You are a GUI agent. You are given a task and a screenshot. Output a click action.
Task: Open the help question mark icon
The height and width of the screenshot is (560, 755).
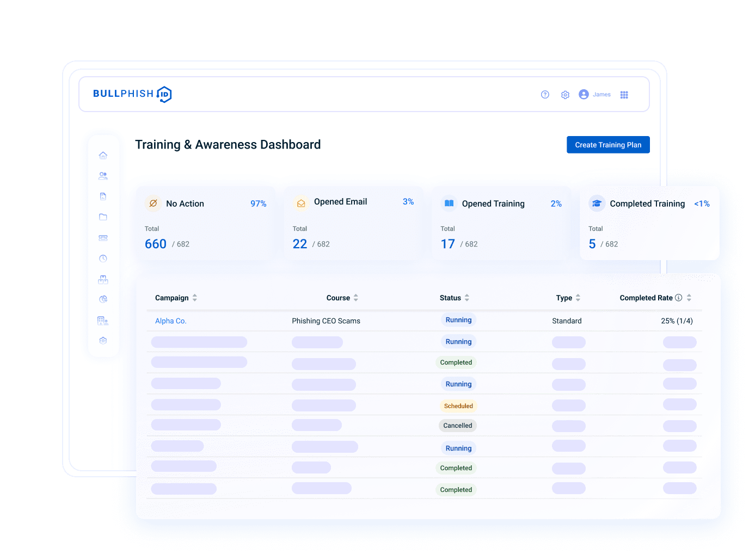(545, 94)
